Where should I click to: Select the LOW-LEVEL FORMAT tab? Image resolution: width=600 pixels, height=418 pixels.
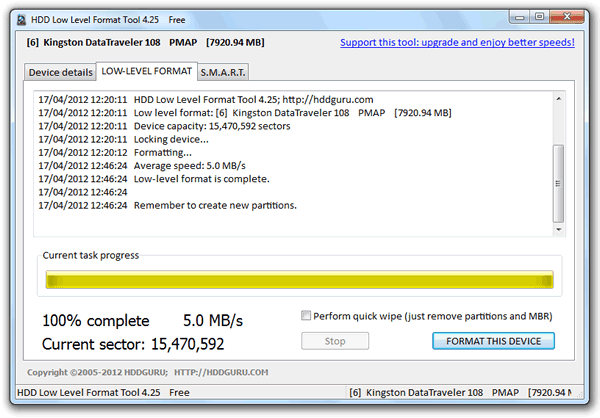pyautogui.click(x=147, y=71)
